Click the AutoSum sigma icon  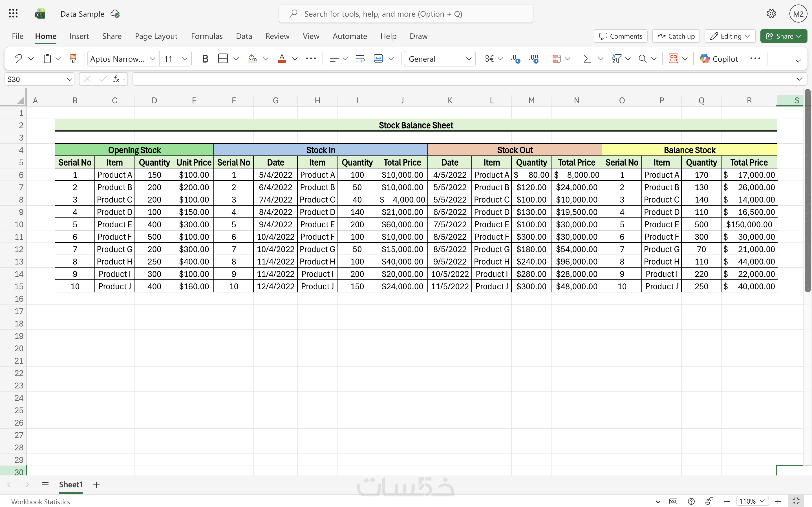(x=587, y=59)
